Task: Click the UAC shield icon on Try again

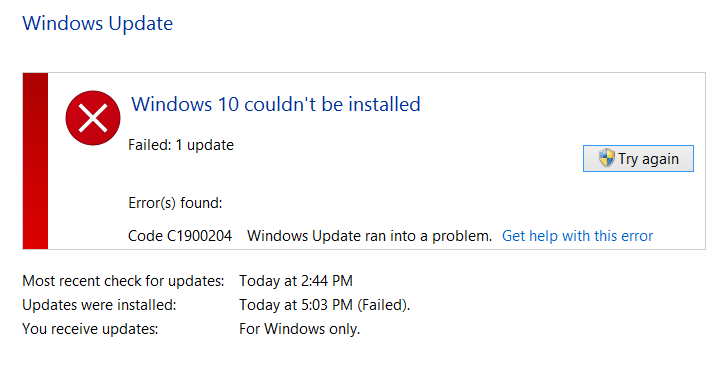Action: tap(606, 158)
